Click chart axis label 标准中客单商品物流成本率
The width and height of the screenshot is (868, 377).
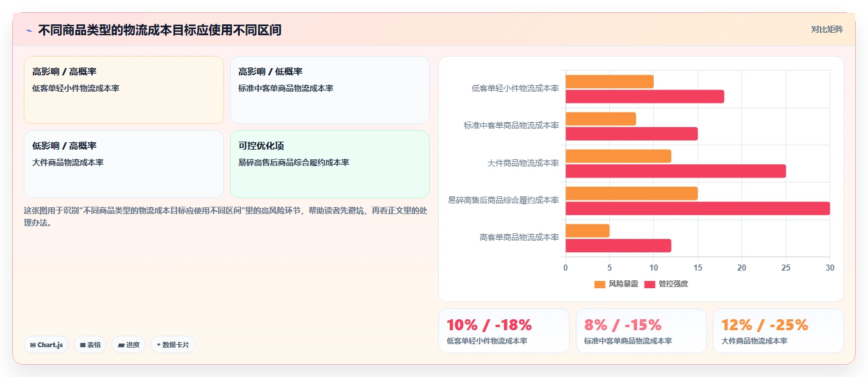511,125
